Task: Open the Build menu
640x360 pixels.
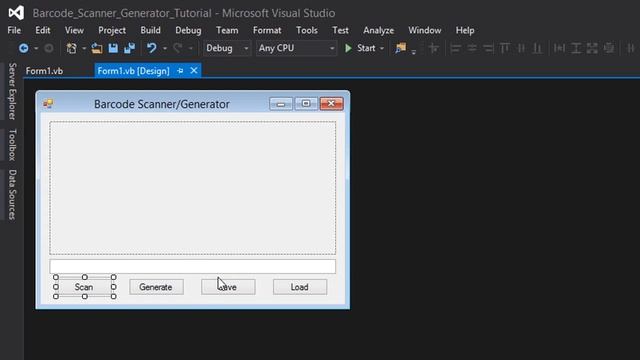Action: click(150, 30)
